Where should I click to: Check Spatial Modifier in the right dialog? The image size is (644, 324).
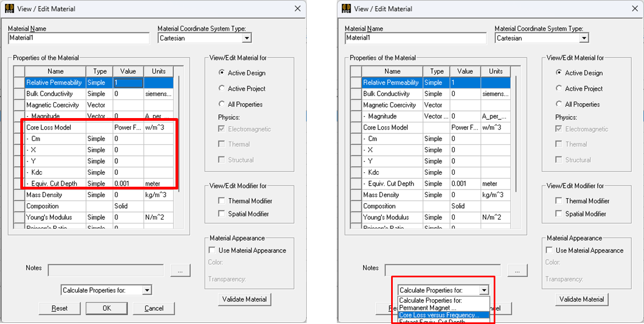click(558, 214)
